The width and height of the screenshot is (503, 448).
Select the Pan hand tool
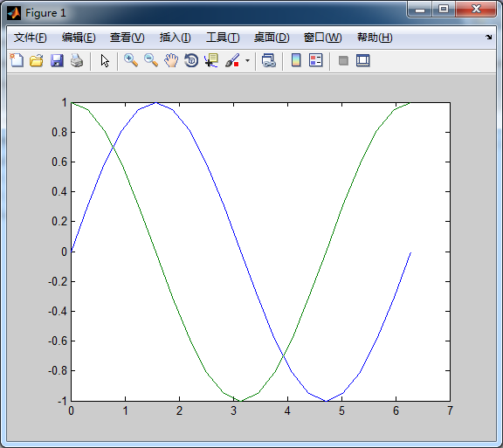(x=171, y=60)
